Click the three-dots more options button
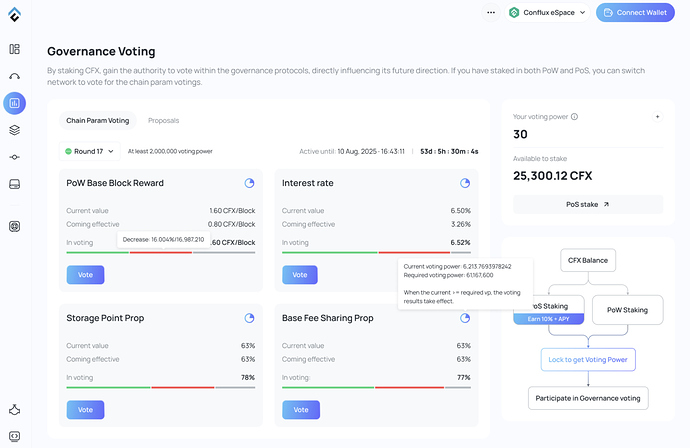This screenshot has height=448, width=690. [490, 12]
